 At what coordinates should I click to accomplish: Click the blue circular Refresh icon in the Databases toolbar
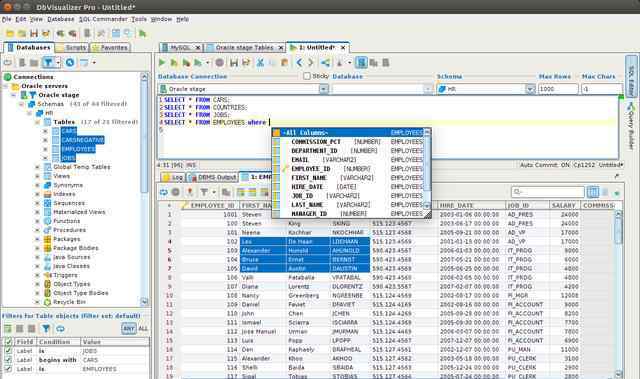[x=70, y=62]
